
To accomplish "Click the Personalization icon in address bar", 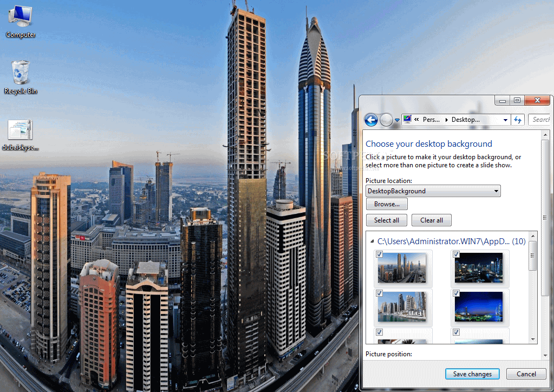I will pos(407,119).
